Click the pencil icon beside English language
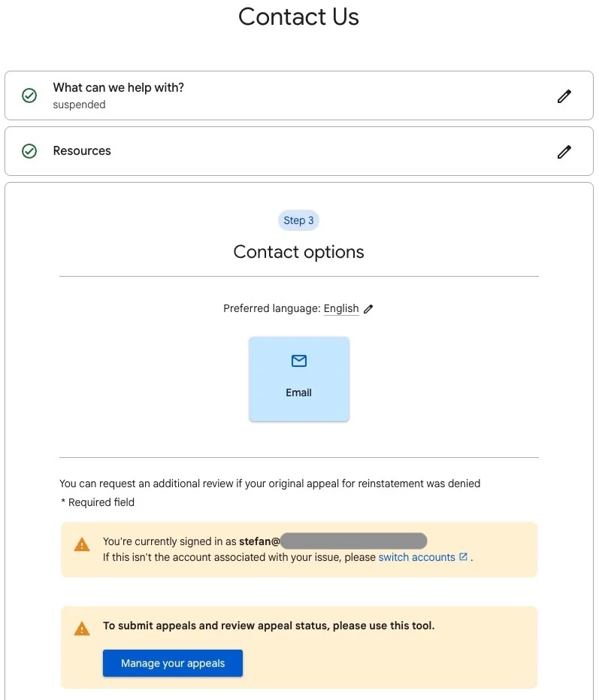This screenshot has height=700, width=599. click(x=368, y=309)
